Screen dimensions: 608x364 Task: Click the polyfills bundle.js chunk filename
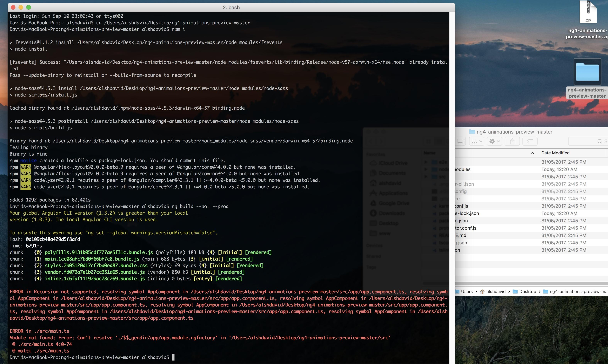point(99,252)
